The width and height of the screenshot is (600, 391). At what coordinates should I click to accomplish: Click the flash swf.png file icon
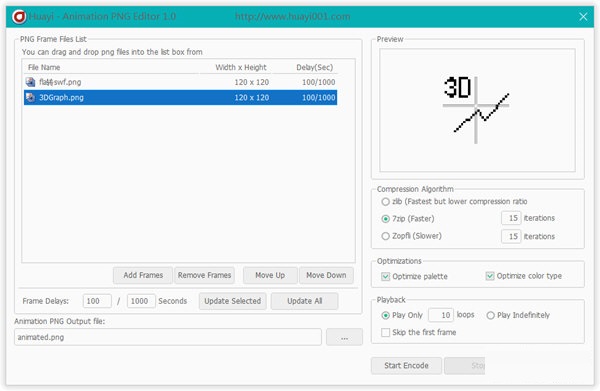click(x=30, y=82)
